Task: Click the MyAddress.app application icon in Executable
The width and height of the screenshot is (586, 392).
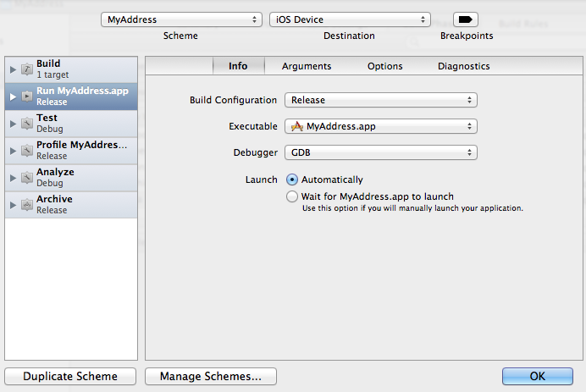Action: point(297,126)
